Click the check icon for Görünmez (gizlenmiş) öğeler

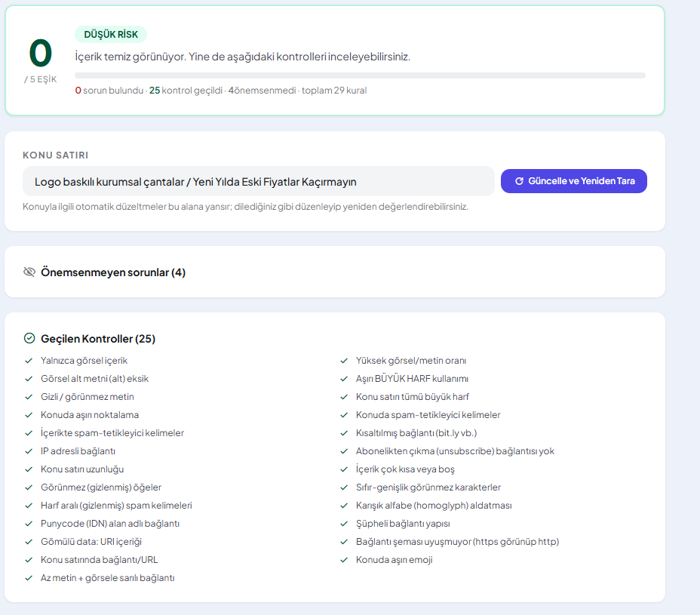(29, 487)
